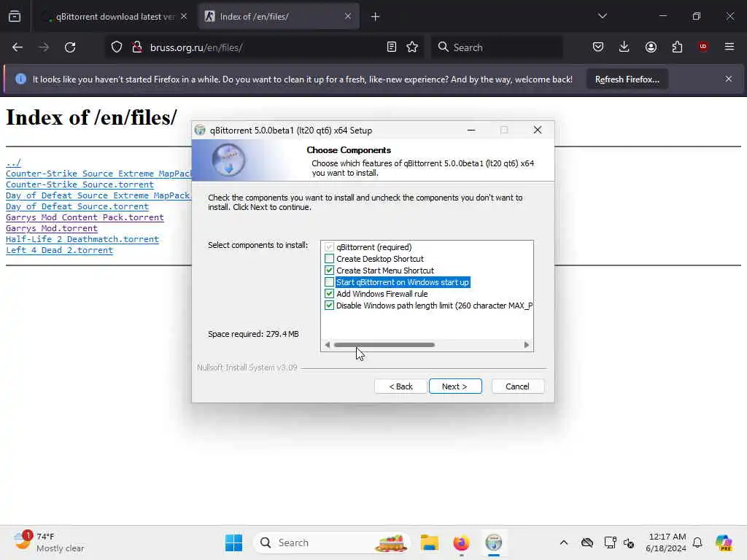Click Next in the setup wizard
The image size is (747, 560).
click(x=455, y=386)
